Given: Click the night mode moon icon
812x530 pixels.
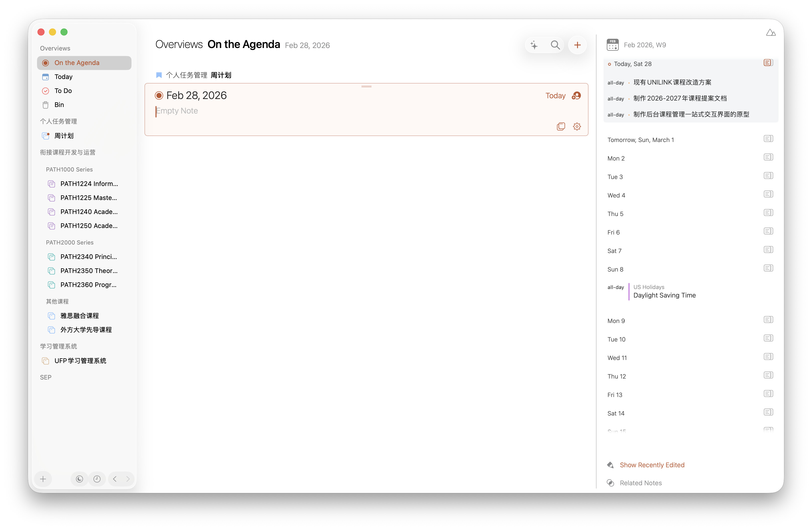Looking at the screenshot, I should (x=79, y=479).
